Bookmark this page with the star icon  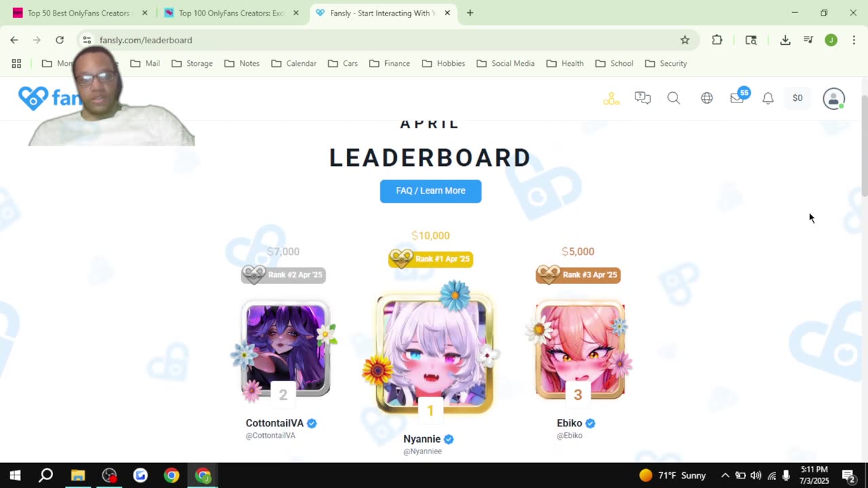(x=685, y=40)
